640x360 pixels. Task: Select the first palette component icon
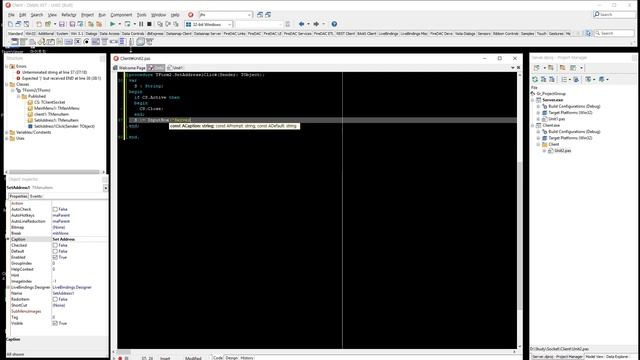pos(15,42)
